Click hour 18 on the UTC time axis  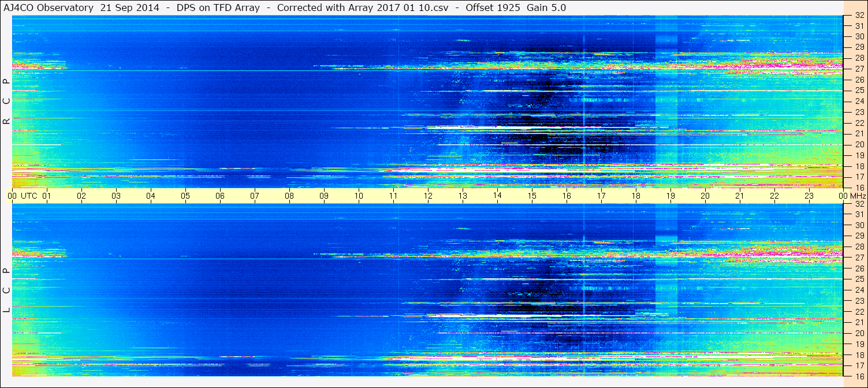pyautogui.click(x=636, y=196)
